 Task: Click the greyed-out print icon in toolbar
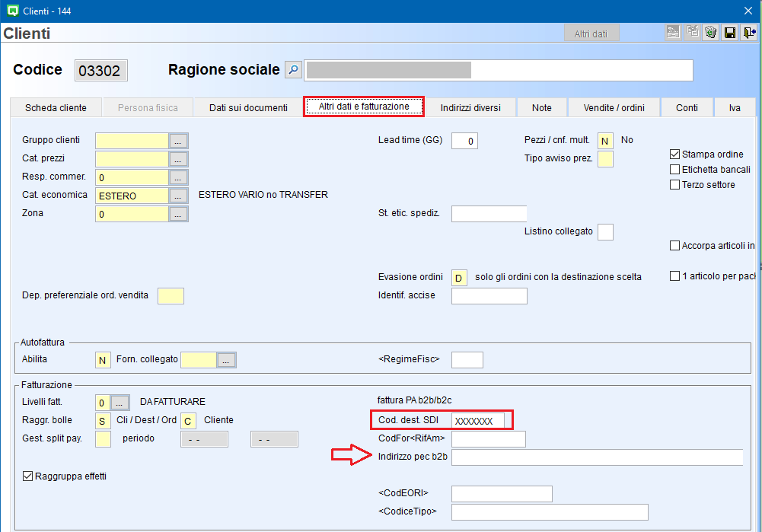click(x=673, y=33)
